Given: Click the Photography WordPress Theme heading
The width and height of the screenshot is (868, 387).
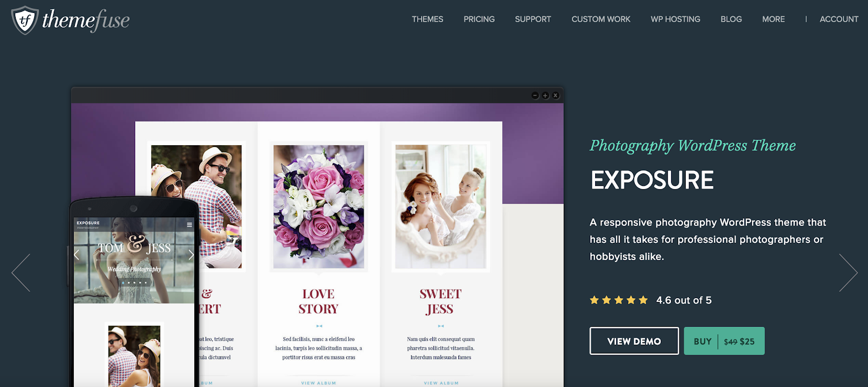Looking at the screenshot, I should 693,145.
